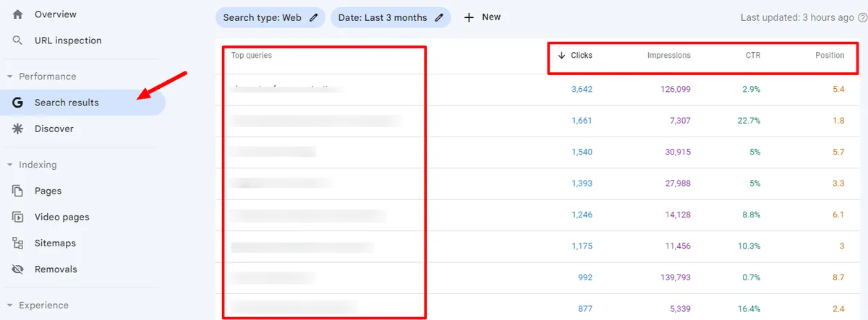Screen dimensions: 868x320
Task: Select the 8.7 position cell
Action: [838, 277]
